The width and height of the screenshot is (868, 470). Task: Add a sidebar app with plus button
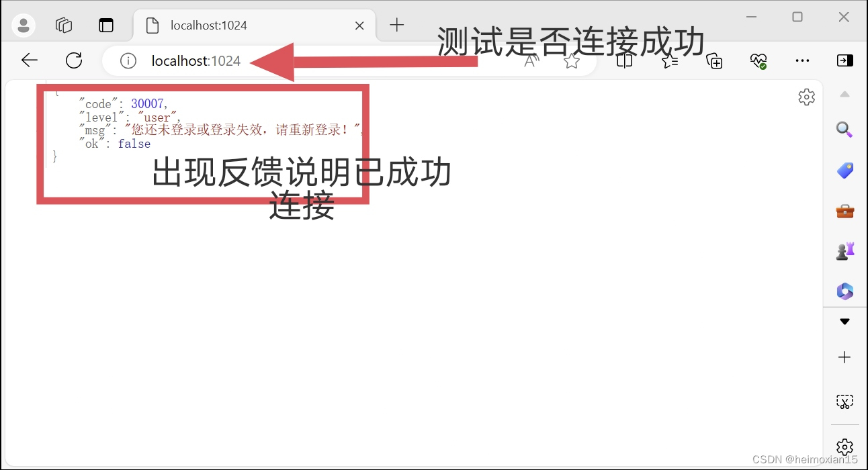point(844,357)
